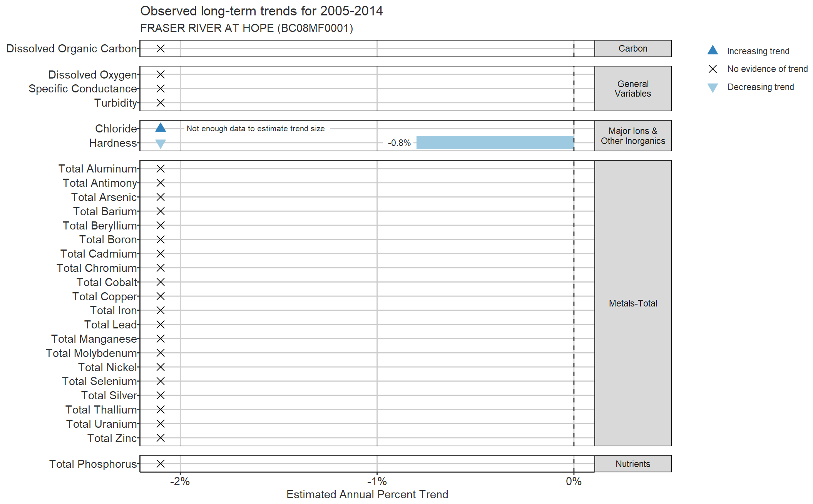Click the subtitle 'FRASER RIVER AT HOPE (BC08MF0001)'
The height and width of the screenshot is (504, 813).
[246, 28]
